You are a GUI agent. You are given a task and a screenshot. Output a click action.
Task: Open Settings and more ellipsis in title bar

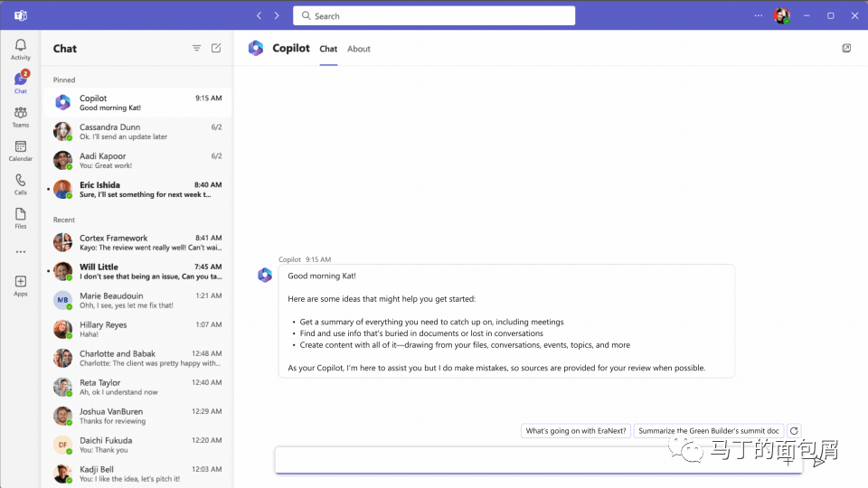click(758, 15)
